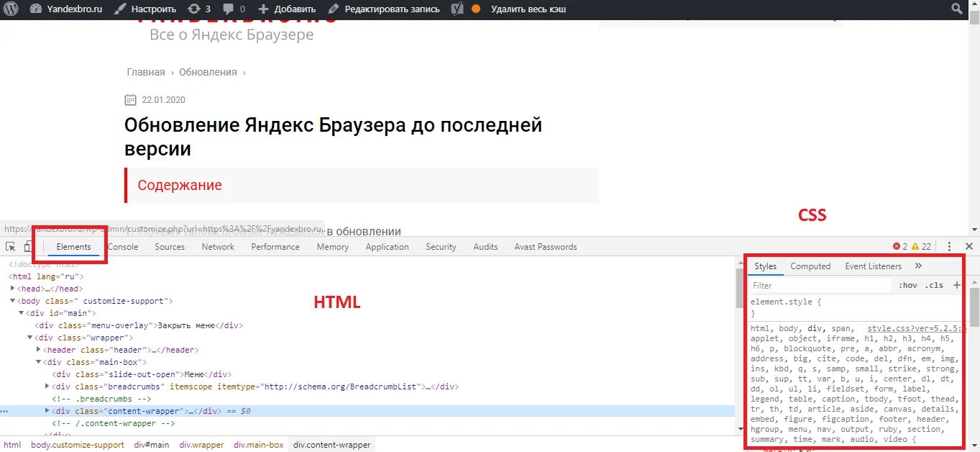Viewport: 980px width, 452px height.
Task: Click html in DOM breadcrumb bar
Action: pyautogui.click(x=13, y=445)
